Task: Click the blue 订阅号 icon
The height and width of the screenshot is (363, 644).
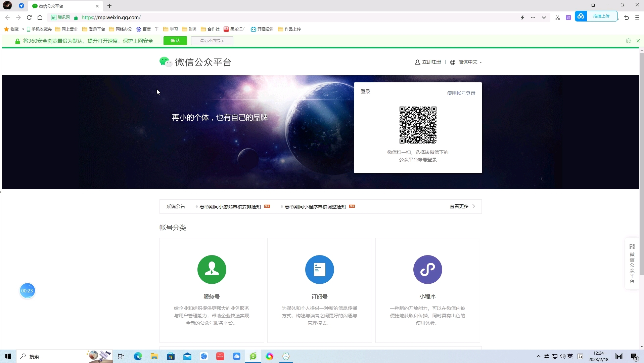Action: pyautogui.click(x=320, y=270)
